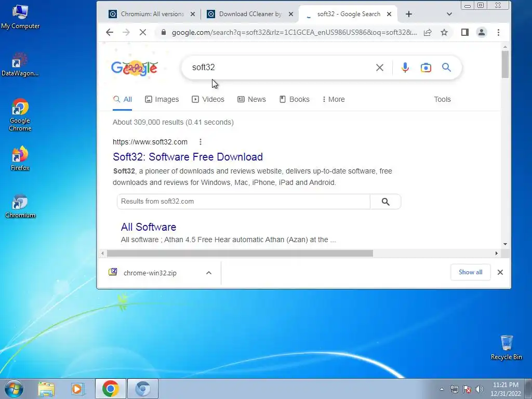
Task: Switch to Chromium: All versions tab
Action: [152, 14]
